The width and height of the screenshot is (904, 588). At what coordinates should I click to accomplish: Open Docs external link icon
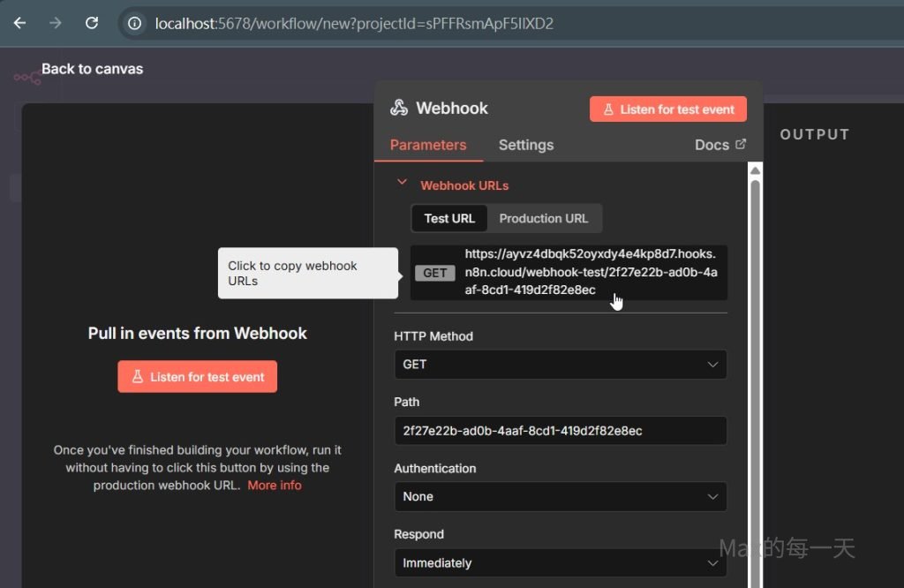point(741,145)
